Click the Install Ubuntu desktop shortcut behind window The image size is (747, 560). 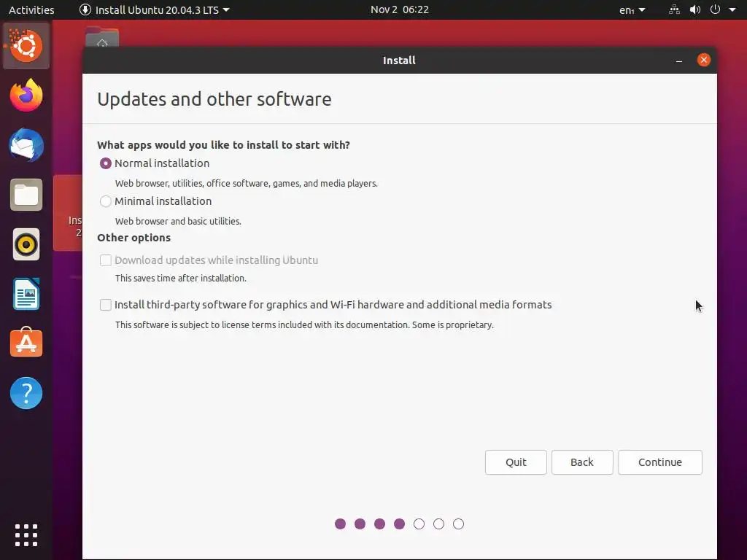[68, 213]
